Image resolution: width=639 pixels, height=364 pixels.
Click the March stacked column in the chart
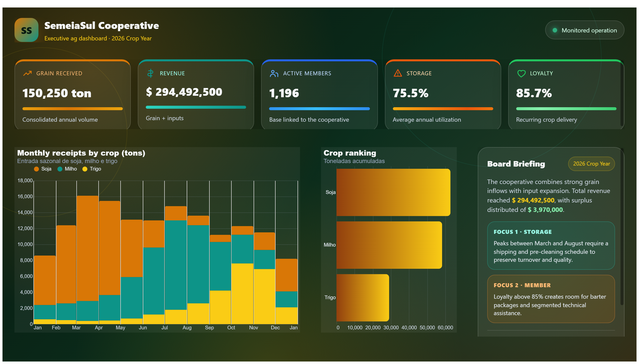coord(87,260)
